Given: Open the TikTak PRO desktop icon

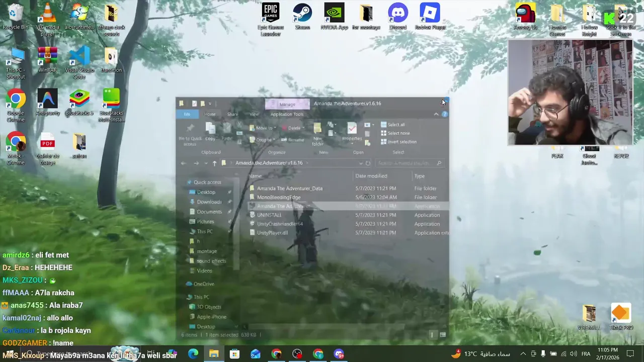Looking at the screenshot, I should (621, 317).
